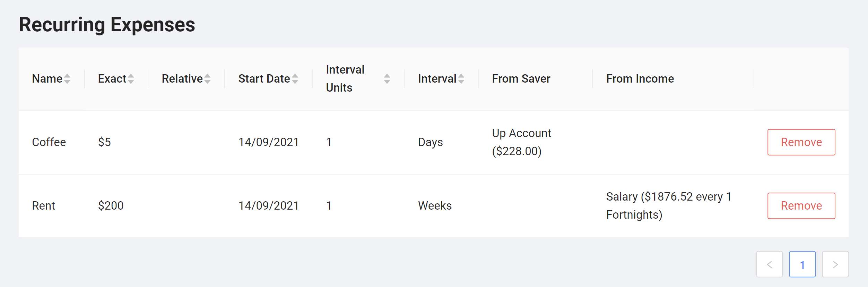Remove the Coffee recurring expense
The height and width of the screenshot is (287, 868).
[801, 142]
